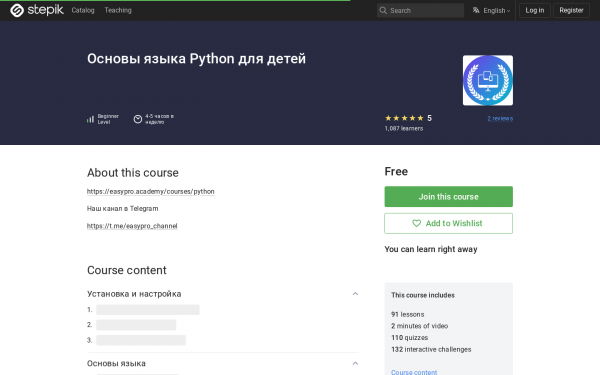The image size is (600, 375).
Task: Click You can learn right away text
Action: coord(431,249)
